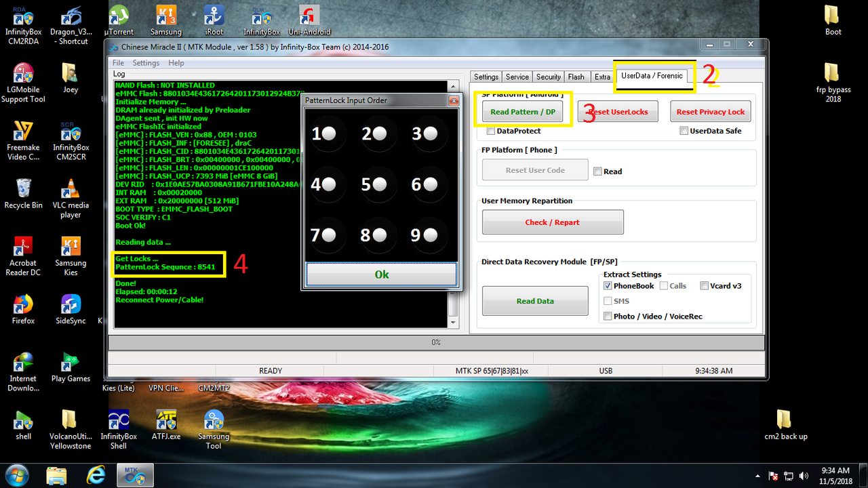868x488 pixels.
Task: Enable the UserData Safe checkbox
Action: (x=684, y=131)
